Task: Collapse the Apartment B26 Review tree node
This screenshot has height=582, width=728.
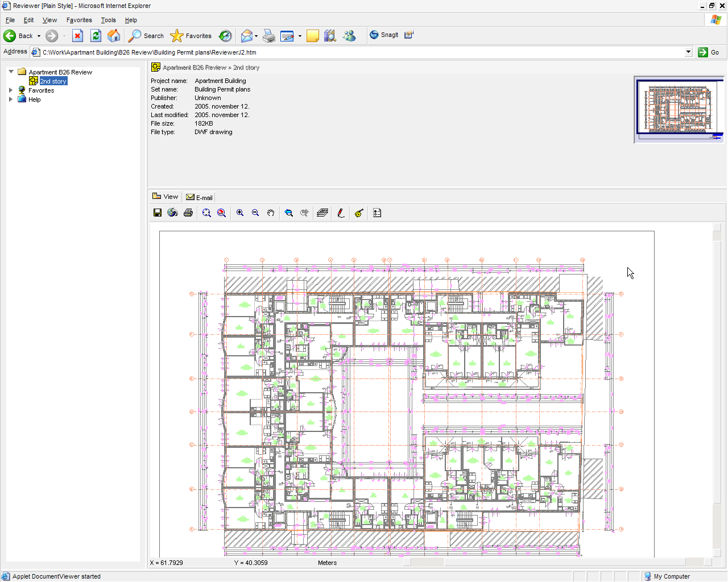Action: point(11,72)
